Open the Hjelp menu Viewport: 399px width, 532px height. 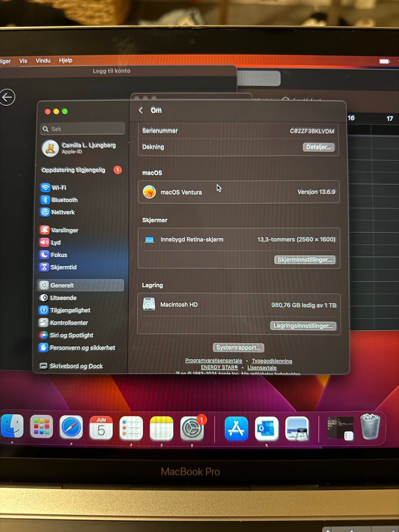[x=66, y=60]
